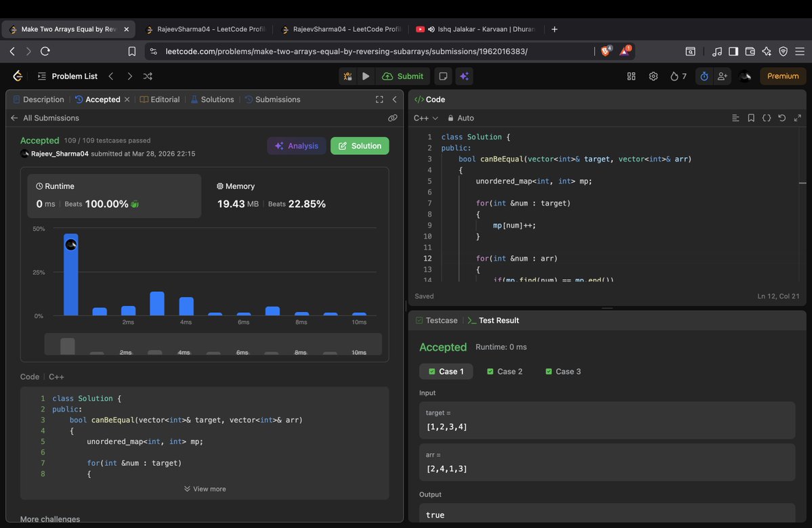This screenshot has height=528, width=812.
Task: Switch to the Testcase tab
Action: click(x=437, y=320)
